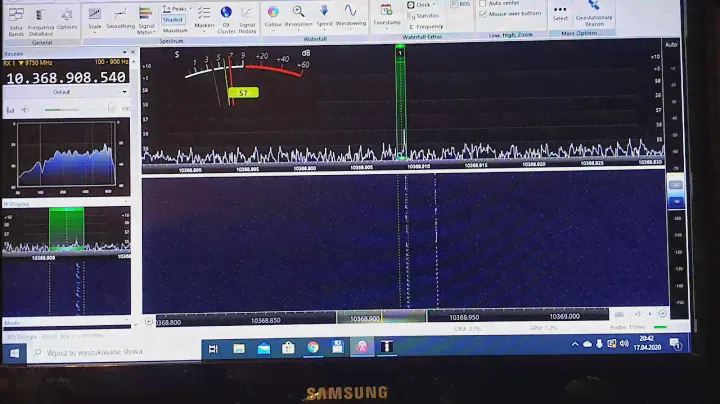Toggle the RDS checkbox
720x404 pixels.
[x=453, y=4]
